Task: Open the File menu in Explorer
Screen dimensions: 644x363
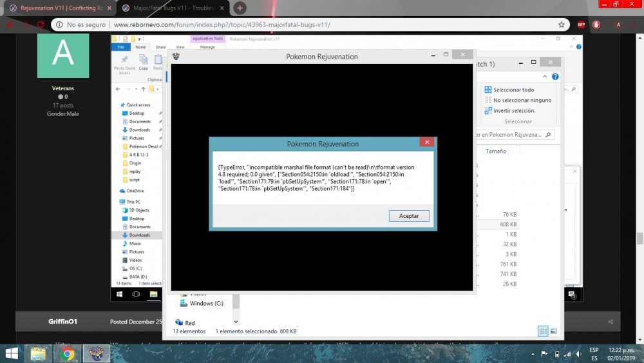Action: [x=120, y=47]
